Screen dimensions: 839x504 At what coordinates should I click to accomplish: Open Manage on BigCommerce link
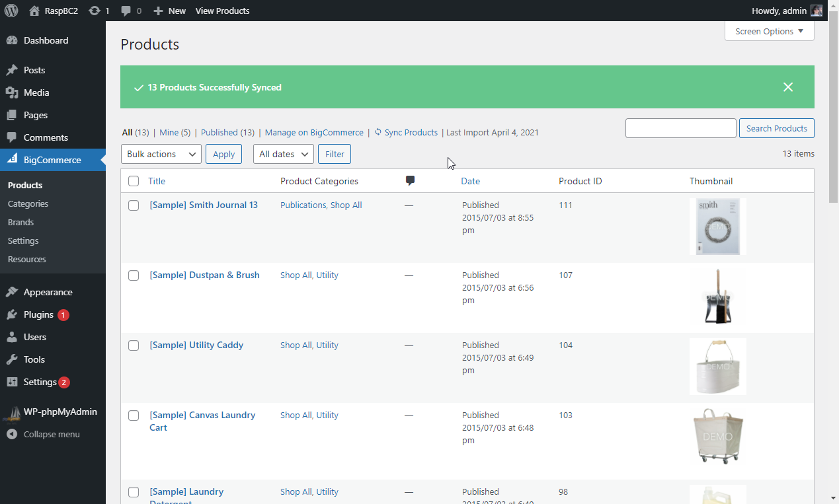coord(314,132)
